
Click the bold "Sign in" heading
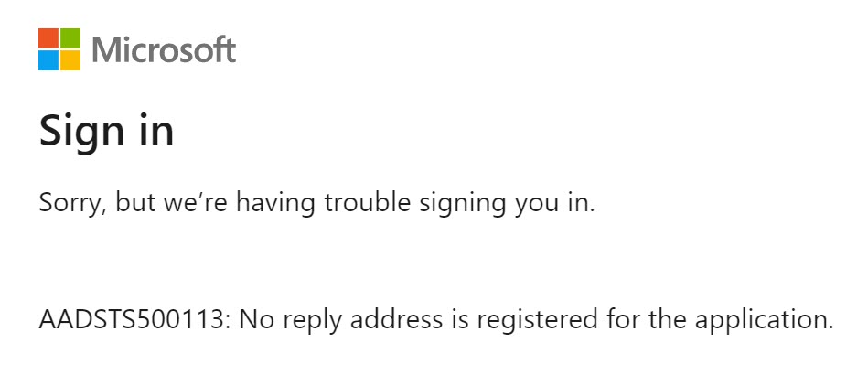tap(106, 131)
